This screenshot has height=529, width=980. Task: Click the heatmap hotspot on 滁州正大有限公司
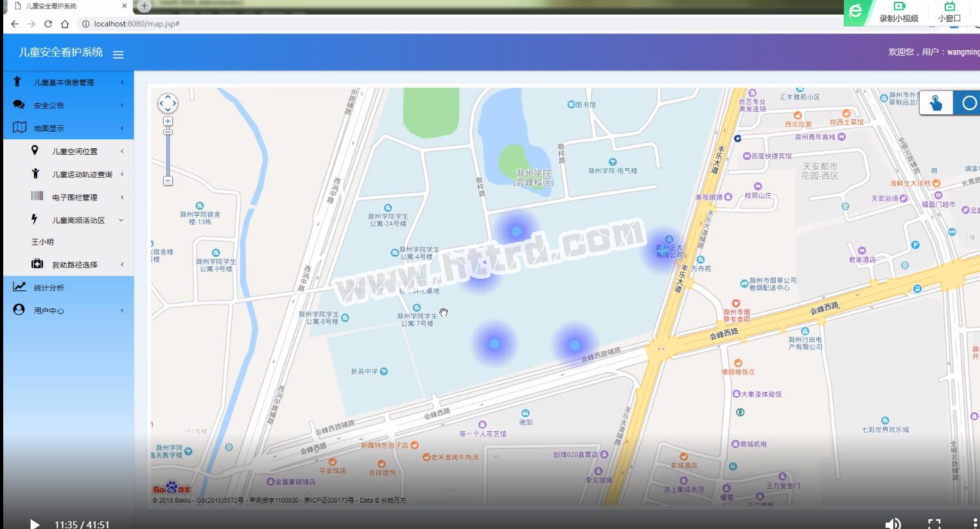(x=665, y=249)
